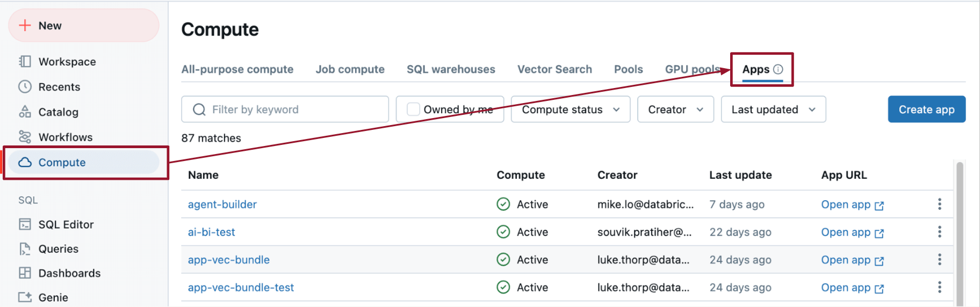Click the Dashboards grid icon

pyautogui.click(x=25, y=273)
